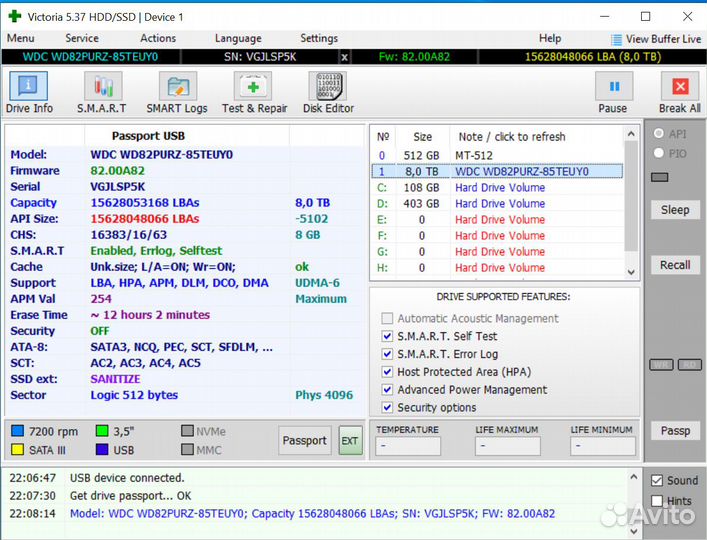Disable the Sound checkbox
The image size is (707, 540).
tap(657, 481)
